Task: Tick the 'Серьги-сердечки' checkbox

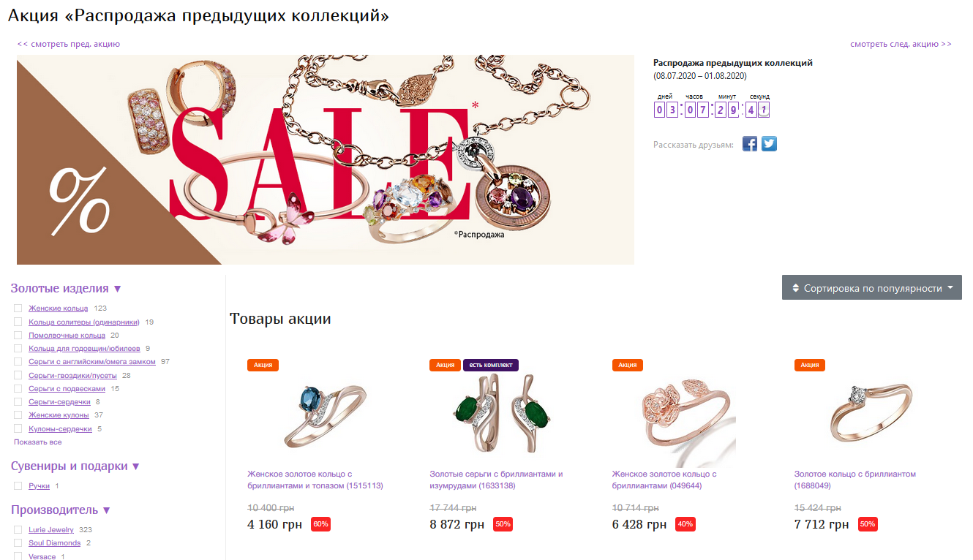Action: (18, 402)
